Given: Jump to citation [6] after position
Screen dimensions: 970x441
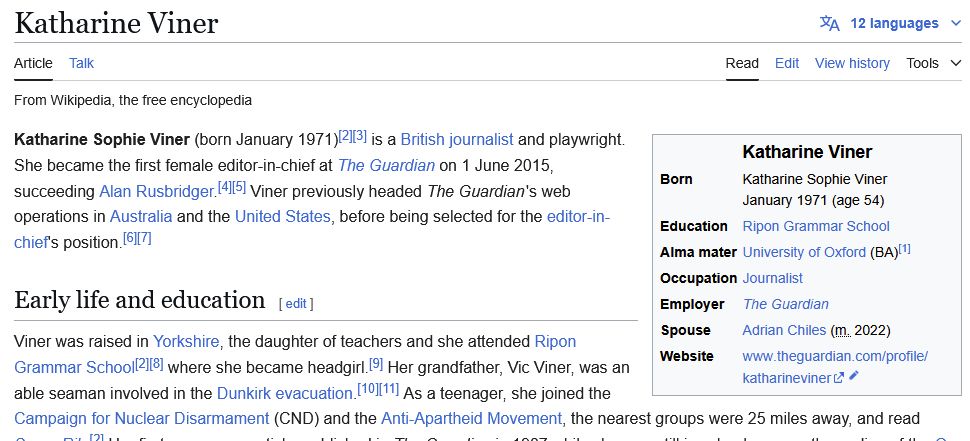Looking at the screenshot, I should click(x=129, y=238).
